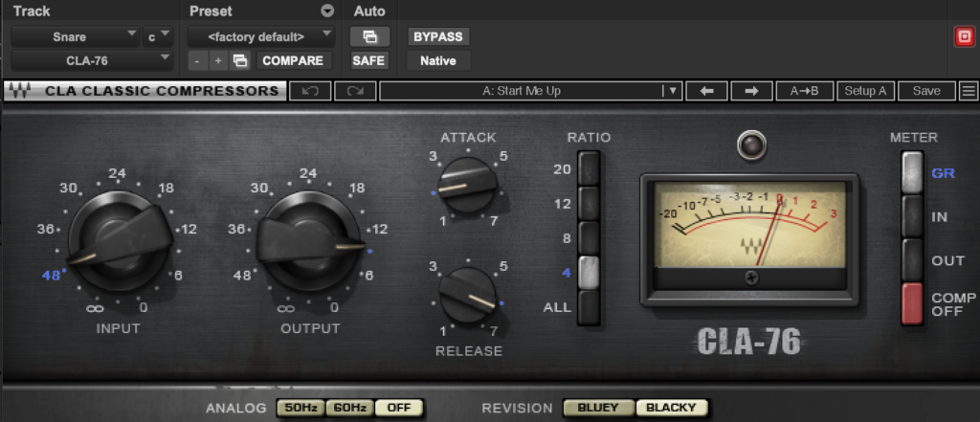Click the CLA CLASSIC COMPRESSORS title

162,91
